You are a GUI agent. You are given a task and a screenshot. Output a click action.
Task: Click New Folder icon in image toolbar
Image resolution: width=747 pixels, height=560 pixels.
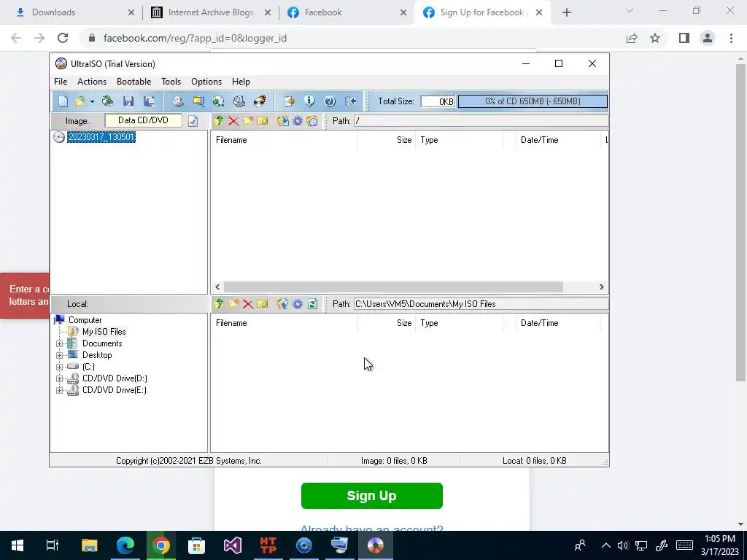point(248,121)
